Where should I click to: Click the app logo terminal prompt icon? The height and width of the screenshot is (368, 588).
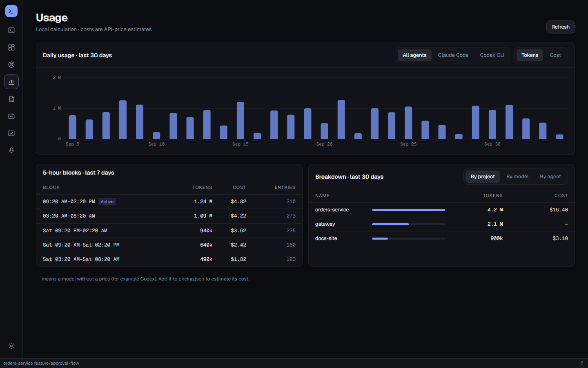[x=11, y=11]
